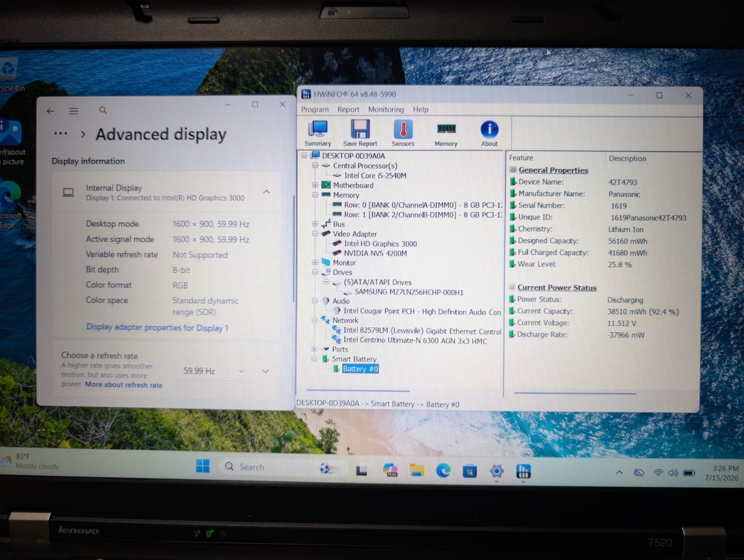Expand the Choose a refresh rate chevron
The width and height of the screenshot is (744, 560).
coord(266,371)
